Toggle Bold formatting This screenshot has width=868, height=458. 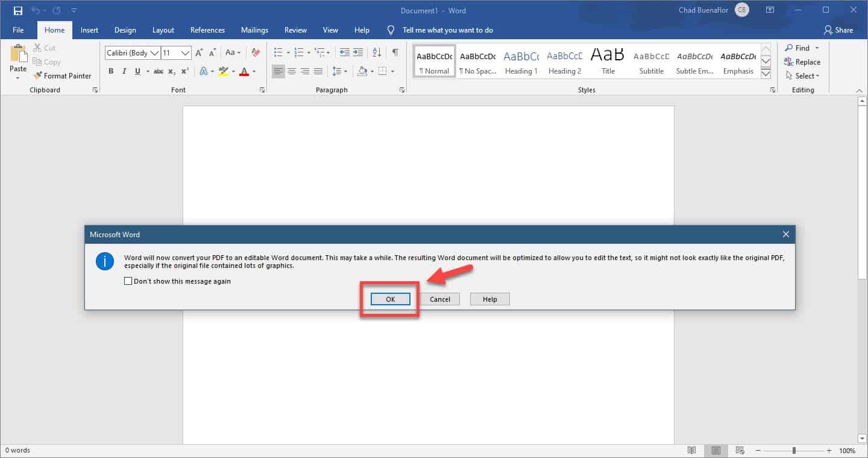111,71
